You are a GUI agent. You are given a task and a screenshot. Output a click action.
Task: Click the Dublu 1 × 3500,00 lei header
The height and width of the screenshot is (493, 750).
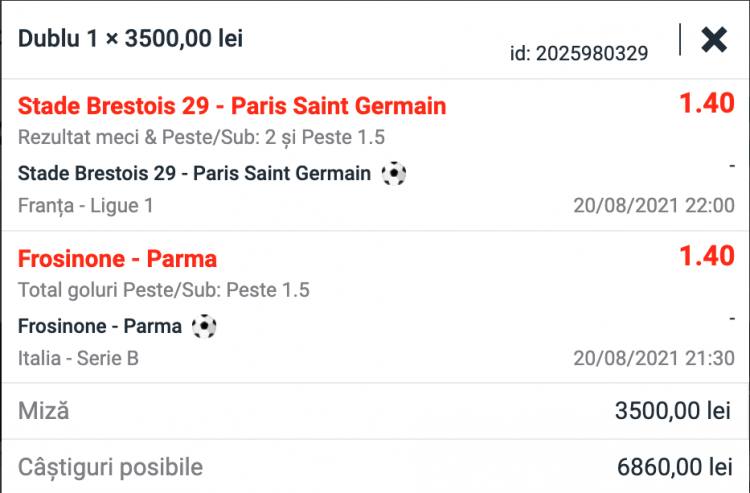click(x=130, y=39)
